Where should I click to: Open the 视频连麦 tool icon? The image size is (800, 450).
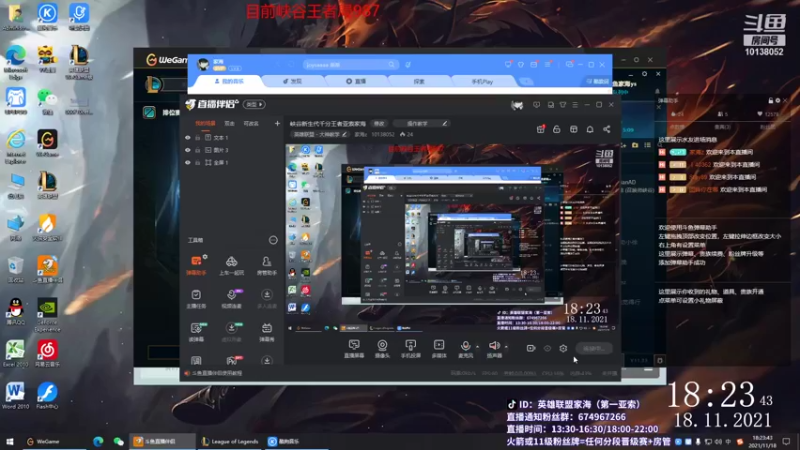click(231, 298)
